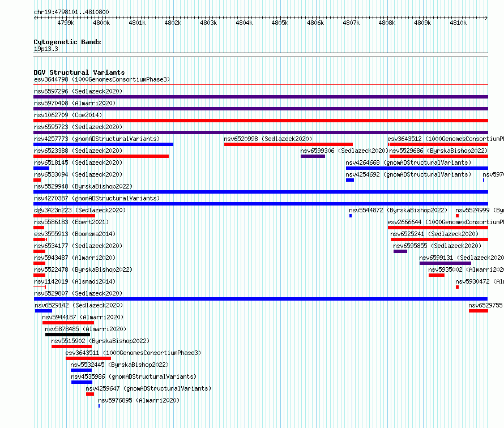Click the nsv6599131 variant label
Viewport: 504px width, 428px height.
click(462, 258)
